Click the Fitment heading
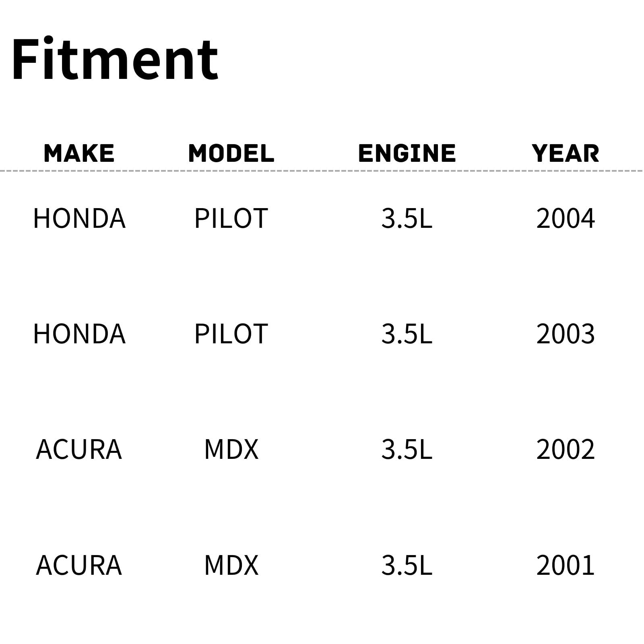644x644 pixels. click(x=115, y=59)
